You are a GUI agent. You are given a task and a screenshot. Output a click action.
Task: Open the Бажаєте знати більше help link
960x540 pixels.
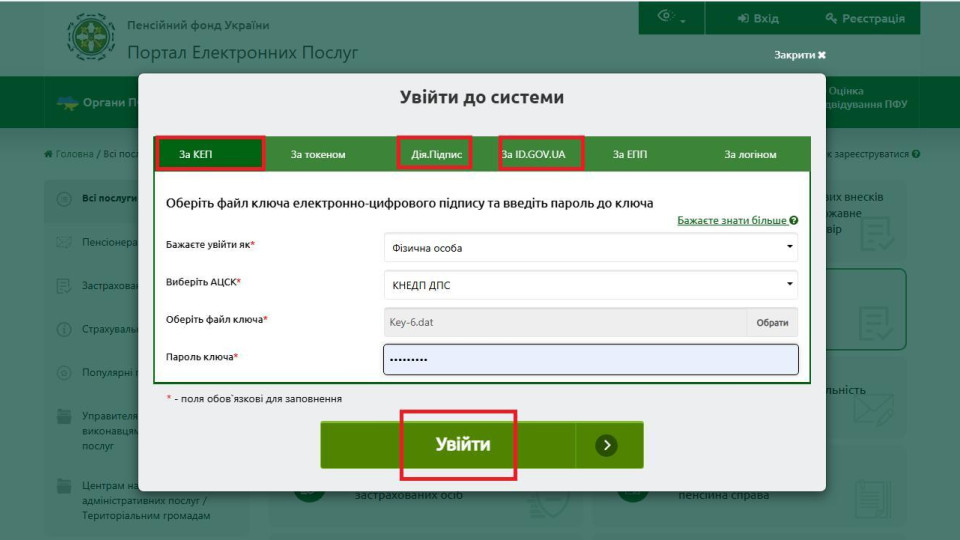[x=732, y=220]
